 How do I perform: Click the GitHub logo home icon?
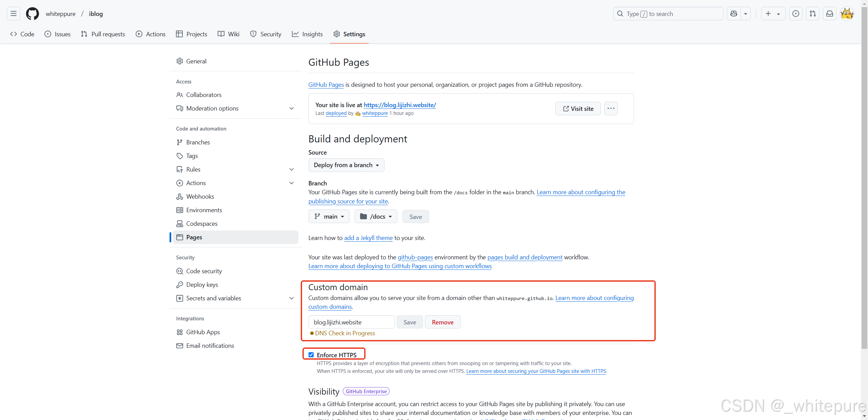33,14
